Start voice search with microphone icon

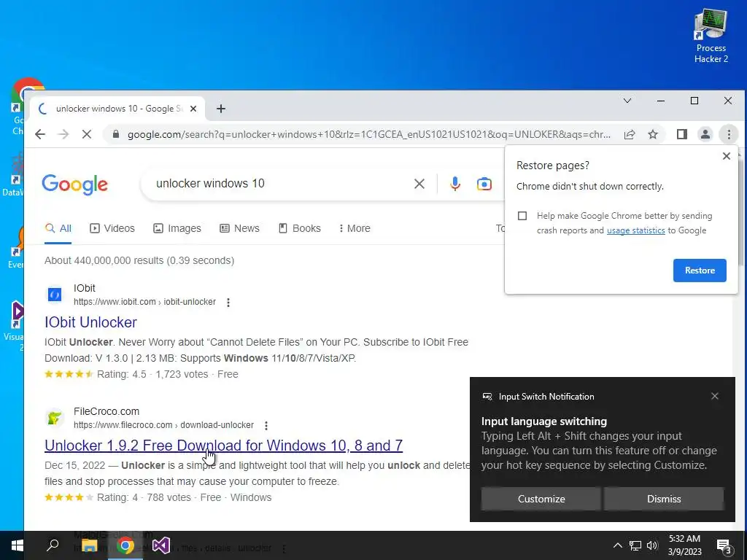click(455, 184)
